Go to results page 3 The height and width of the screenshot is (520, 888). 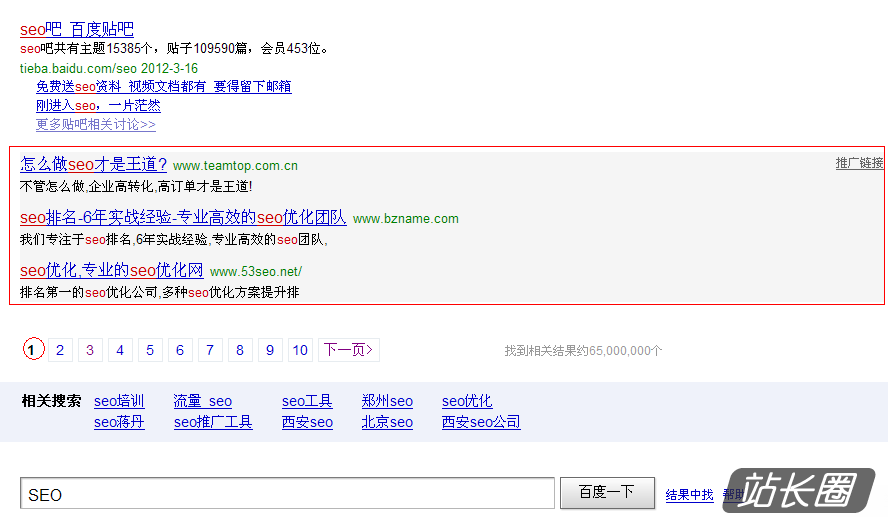[90, 350]
